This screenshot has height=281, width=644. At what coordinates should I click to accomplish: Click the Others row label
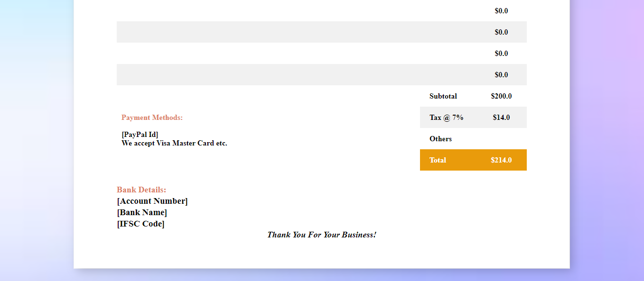440,139
